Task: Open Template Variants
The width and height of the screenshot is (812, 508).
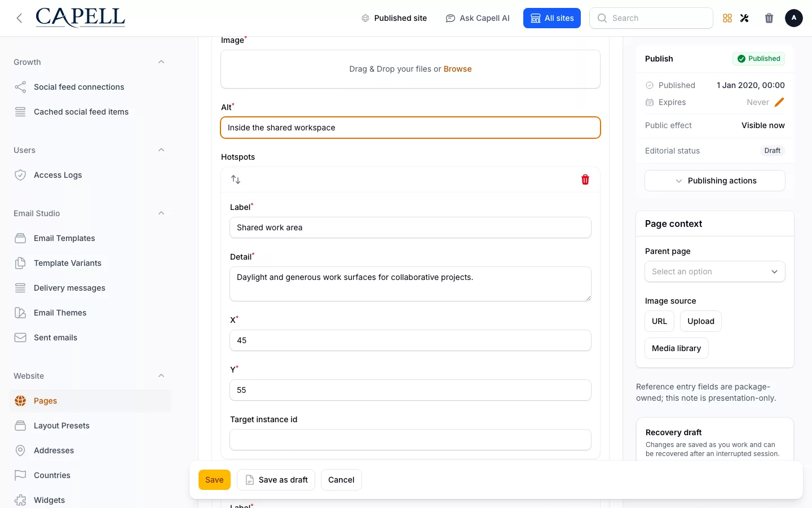Action: [90, 263]
